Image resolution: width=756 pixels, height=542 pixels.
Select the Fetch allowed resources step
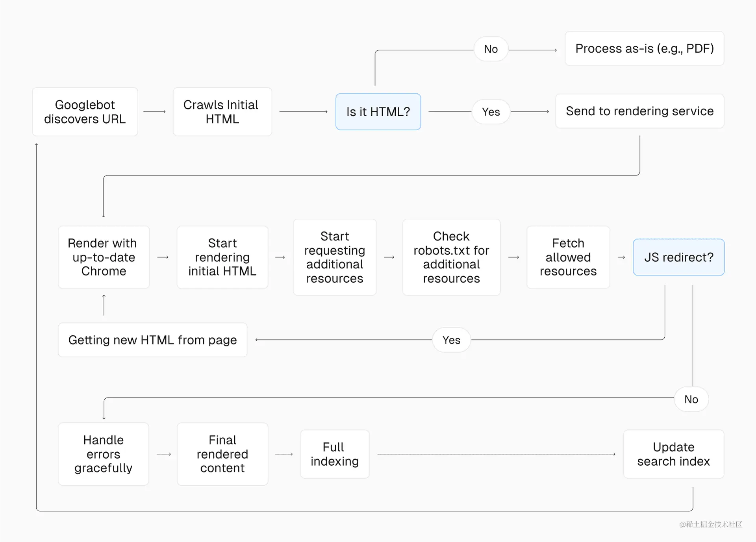568,257
